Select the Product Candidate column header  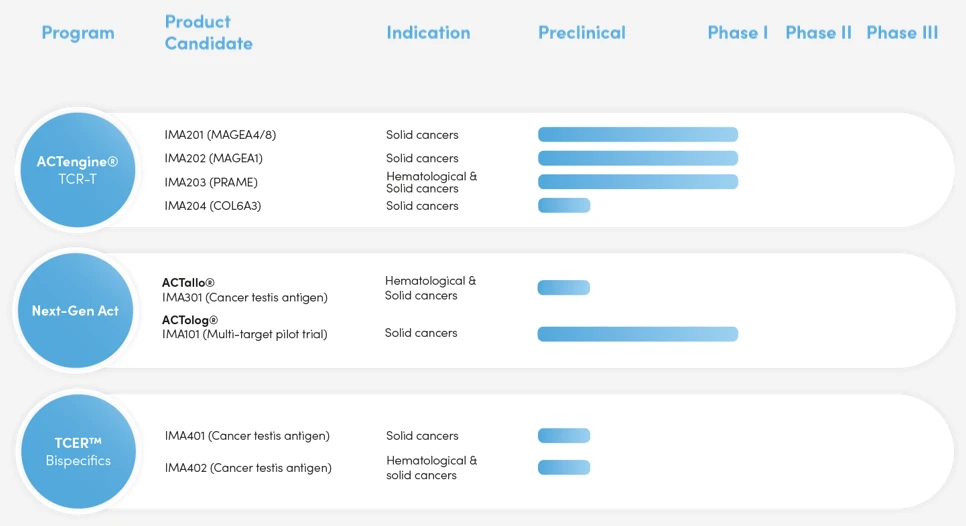pos(209,33)
